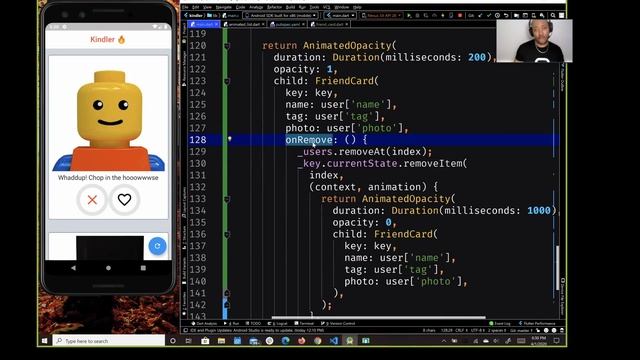Click the green Run app icon in toolbar
Viewport: 640px width, 360px height.
[409, 16]
